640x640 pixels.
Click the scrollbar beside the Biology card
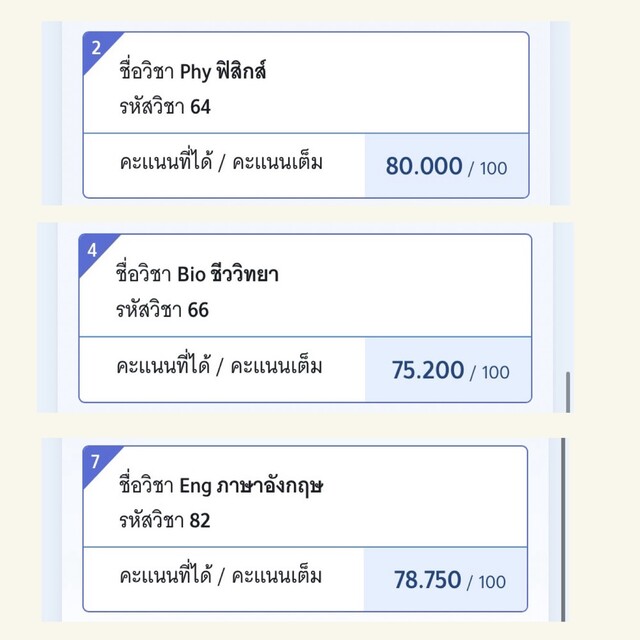pos(568,390)
